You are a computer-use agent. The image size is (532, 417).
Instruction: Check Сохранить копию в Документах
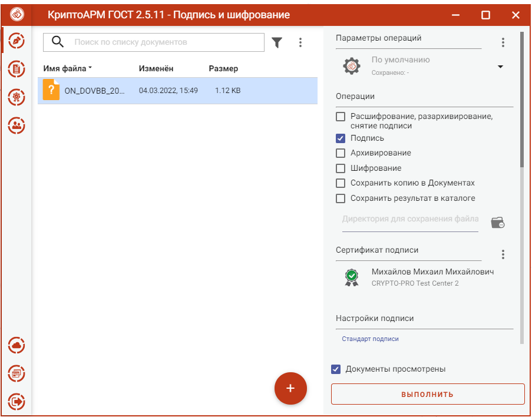(341, 183)
